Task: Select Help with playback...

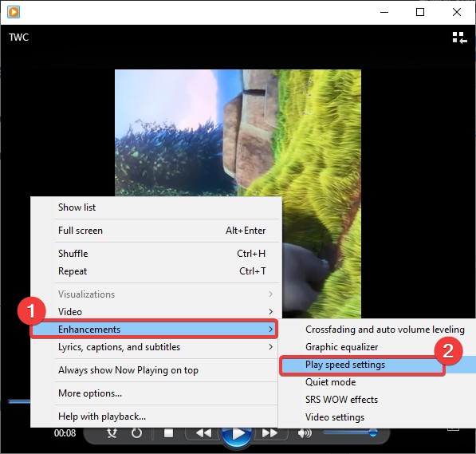Action: (x=155, y=416)
